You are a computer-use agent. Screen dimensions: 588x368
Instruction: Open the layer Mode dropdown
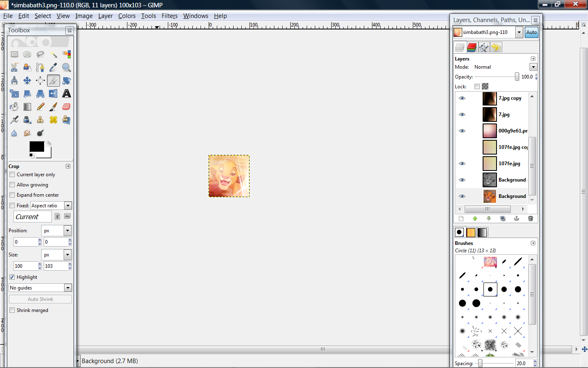(533, 67)
